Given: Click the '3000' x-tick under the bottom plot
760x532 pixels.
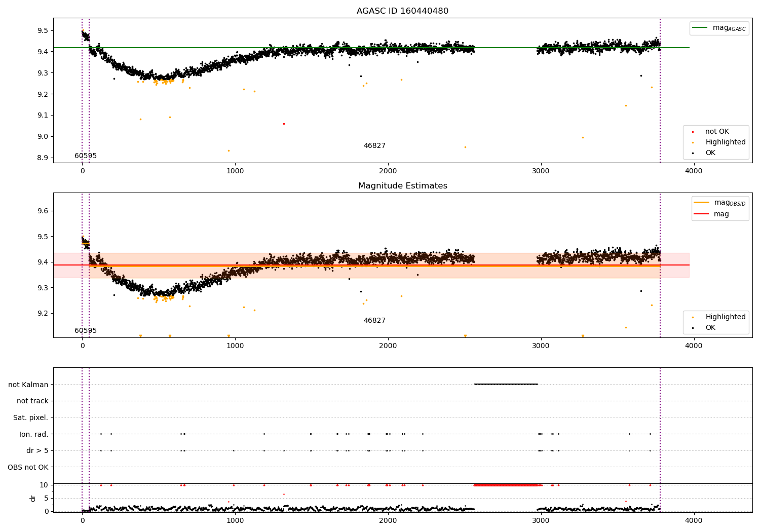Looking at the screenshot, I should coord(541,520).
